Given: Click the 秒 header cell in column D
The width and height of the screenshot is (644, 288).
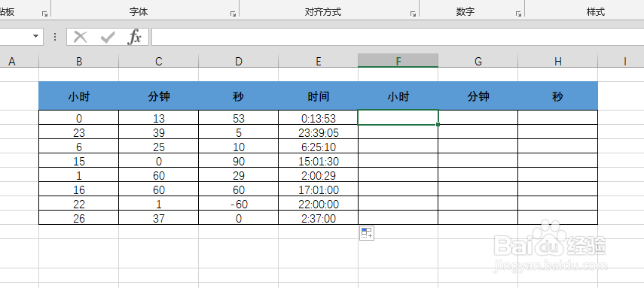Looking at the screenshot, I should [x=238, y=96].
